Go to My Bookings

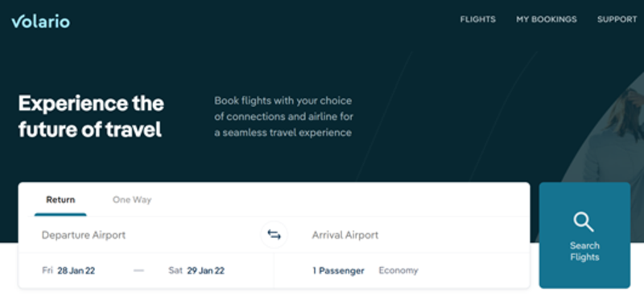click(547, 19)
